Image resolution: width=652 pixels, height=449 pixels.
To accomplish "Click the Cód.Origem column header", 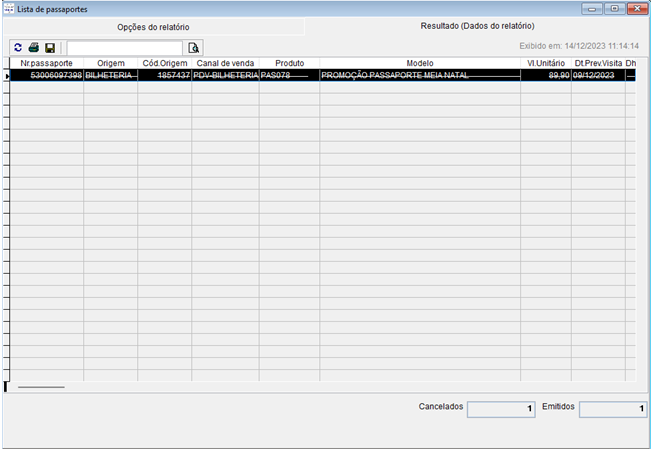I will (x=165, y=63).
